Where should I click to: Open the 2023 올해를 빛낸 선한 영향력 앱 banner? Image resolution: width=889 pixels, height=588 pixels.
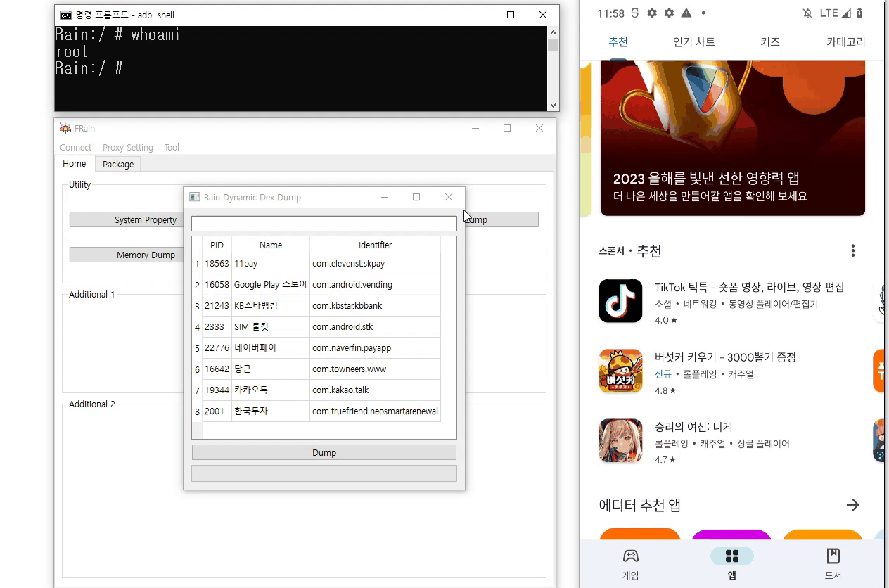[x=732, y=138]
